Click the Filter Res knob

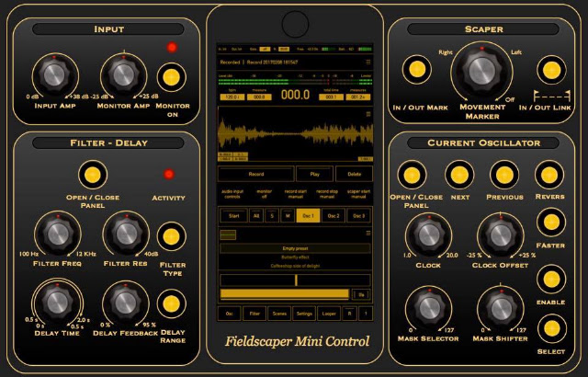127,234
